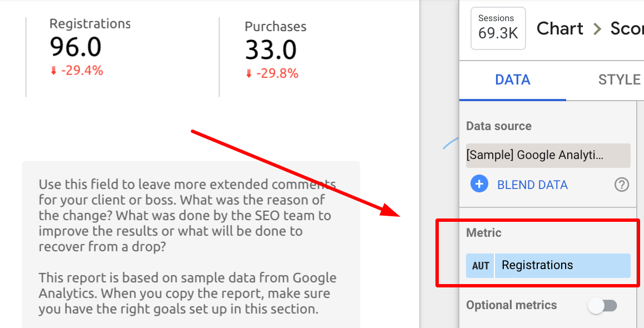Open the [Sample] Google Analytics data source selector
This screenshot has height=328, width=644.
(548, 155)
